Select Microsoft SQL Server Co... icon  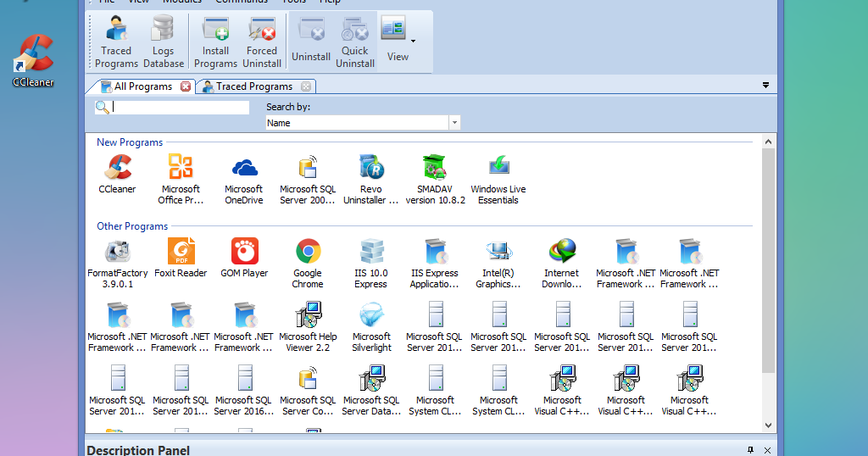pyautogui.click(x=308, y=392)
